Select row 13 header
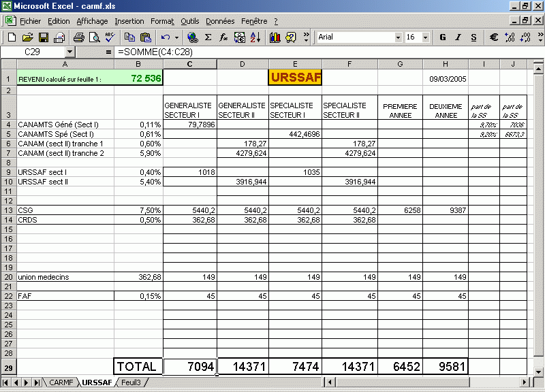Viewport: 545px width, 392px height. [8, 210]
